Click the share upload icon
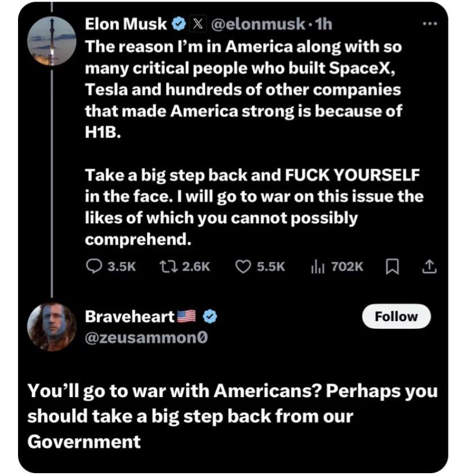Viewport: 466px width, 476px height. coord(429,266)
